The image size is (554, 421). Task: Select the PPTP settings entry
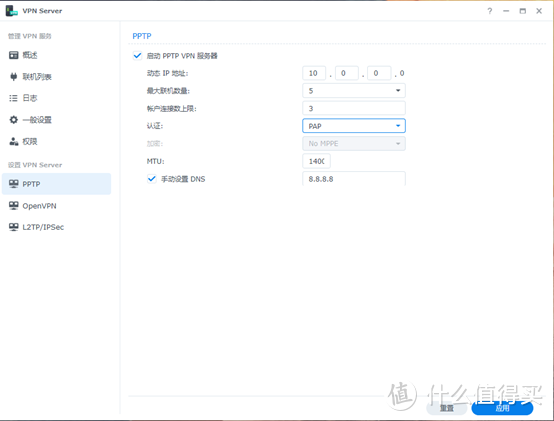(x=57, y=184)
